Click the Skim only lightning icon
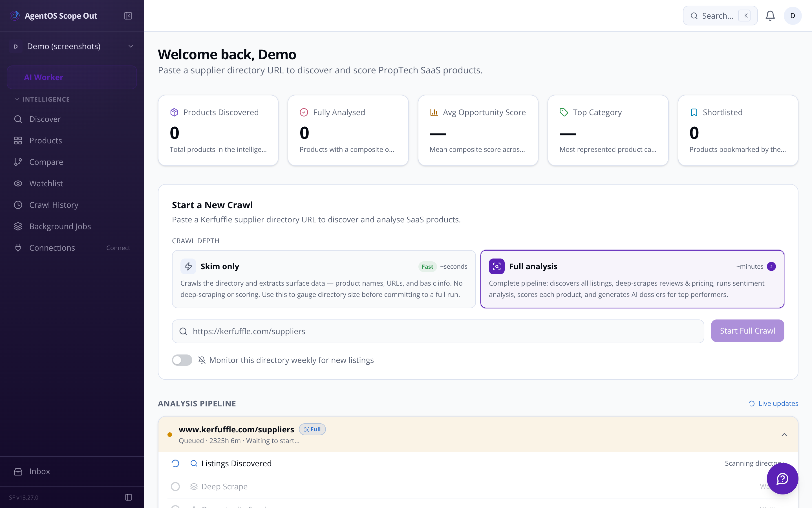Viewport: 812px width, 508px height. [188, 266]
